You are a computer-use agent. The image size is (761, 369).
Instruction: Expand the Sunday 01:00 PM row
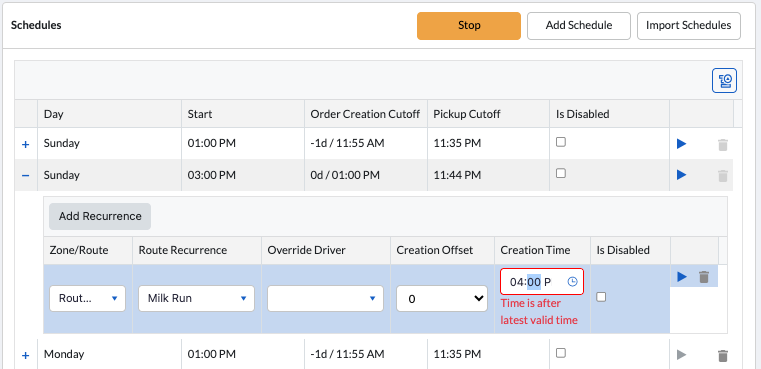click(26, 144)
